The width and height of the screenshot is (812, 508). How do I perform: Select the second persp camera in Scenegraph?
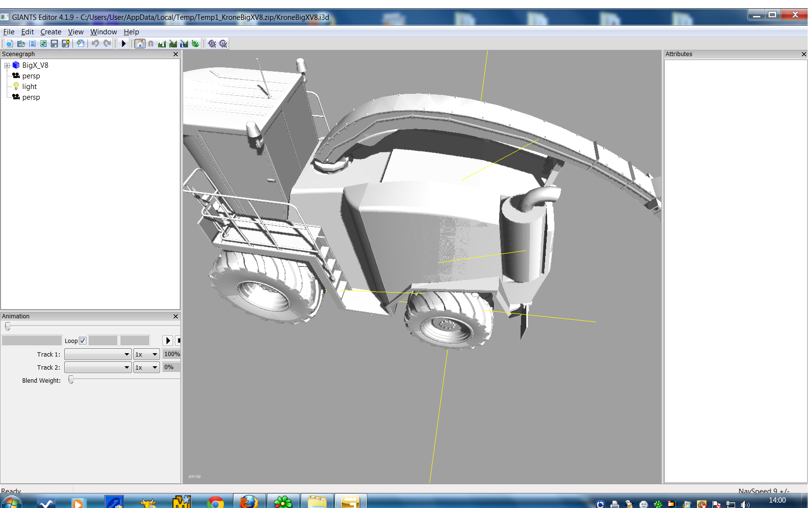pyautogui.click(x=31, y=97)
